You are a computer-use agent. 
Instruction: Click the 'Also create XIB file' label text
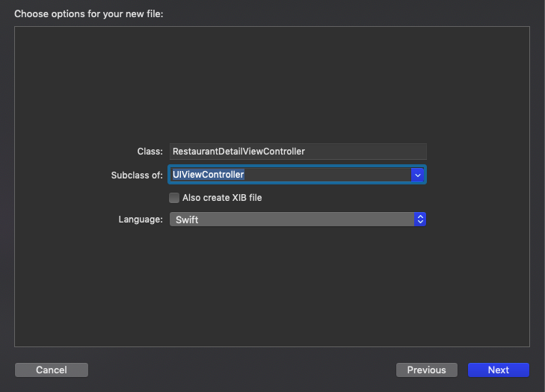click(222, 198)
